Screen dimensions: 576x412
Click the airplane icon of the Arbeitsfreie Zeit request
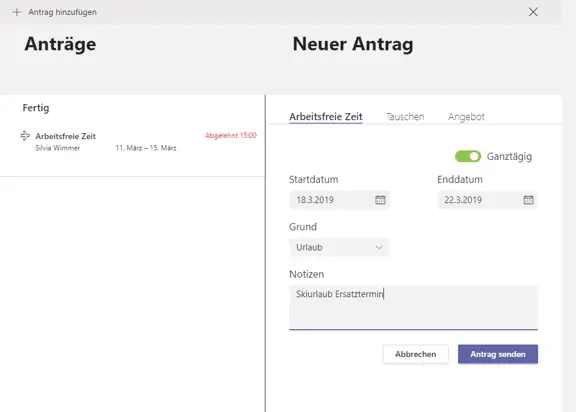coord(25,136)
